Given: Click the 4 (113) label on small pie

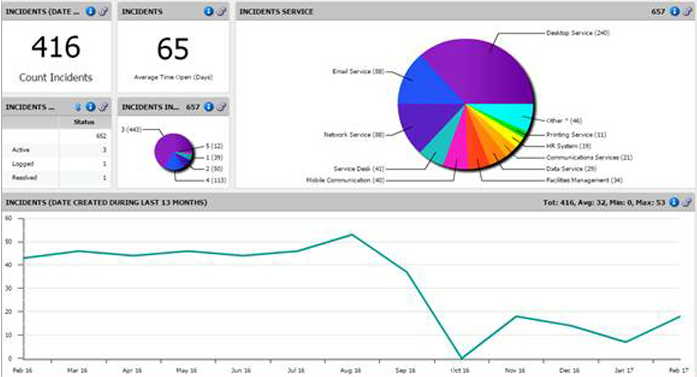Looking at the screenshot, I should point(216,180).
